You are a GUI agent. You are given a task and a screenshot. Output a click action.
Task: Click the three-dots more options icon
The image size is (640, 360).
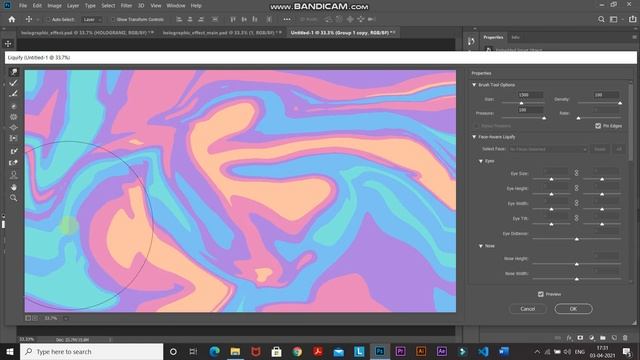[x=287, y=19]
